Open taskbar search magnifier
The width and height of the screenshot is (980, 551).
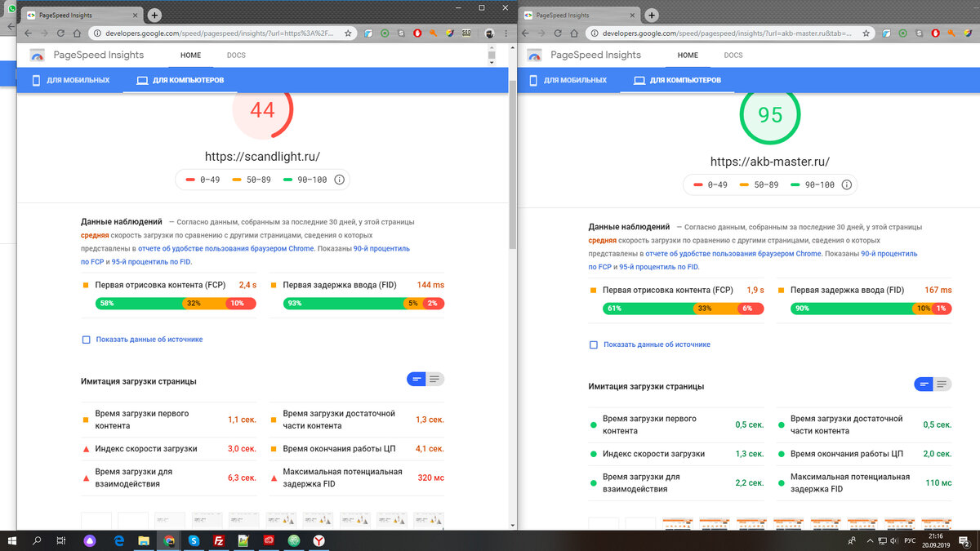coord(38,540)
